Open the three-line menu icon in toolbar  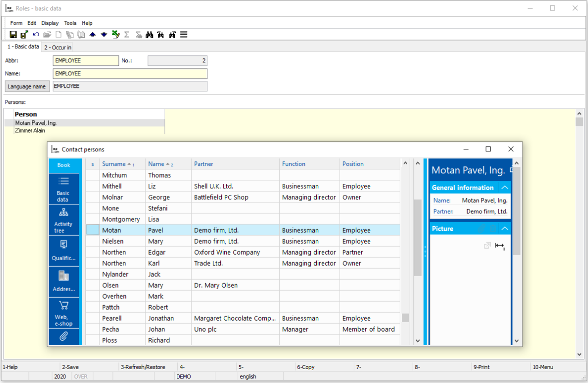click(184, 34)
